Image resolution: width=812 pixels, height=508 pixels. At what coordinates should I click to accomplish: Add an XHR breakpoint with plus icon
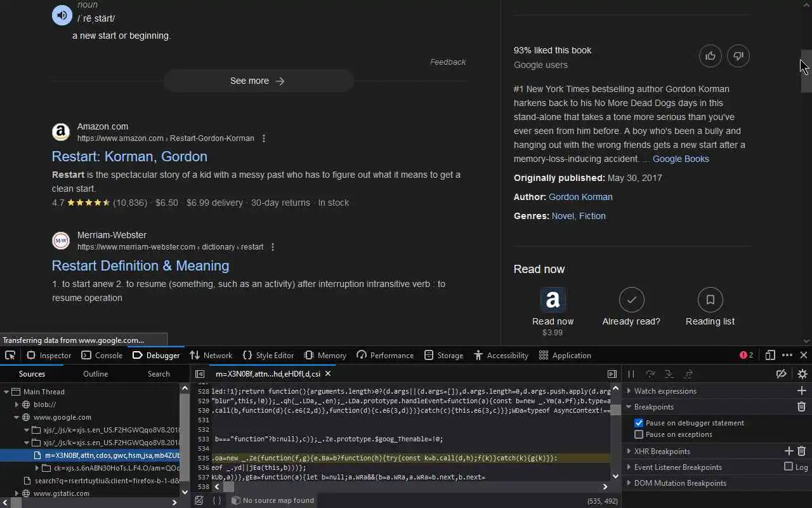(x=789, y=451)
